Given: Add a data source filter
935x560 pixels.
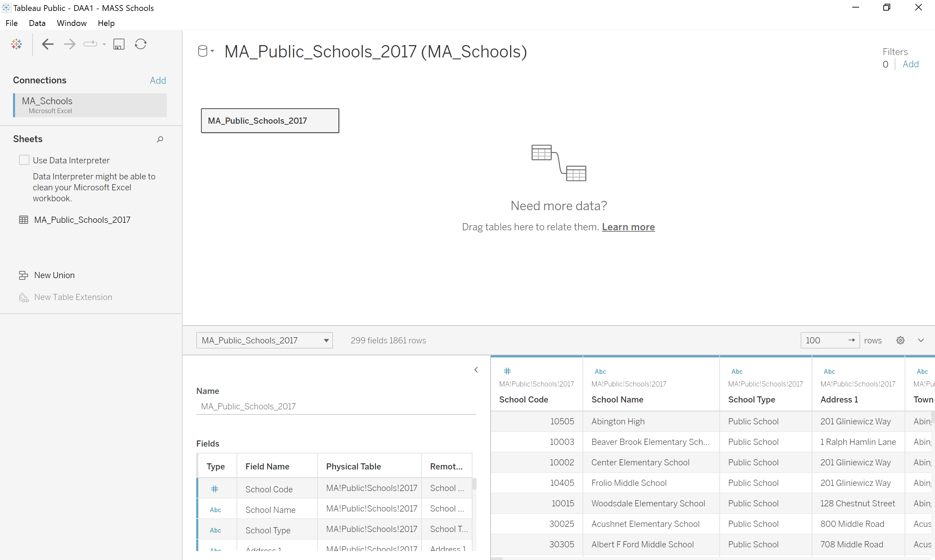Looking at the screenshot, I should (x=910, y=64).
